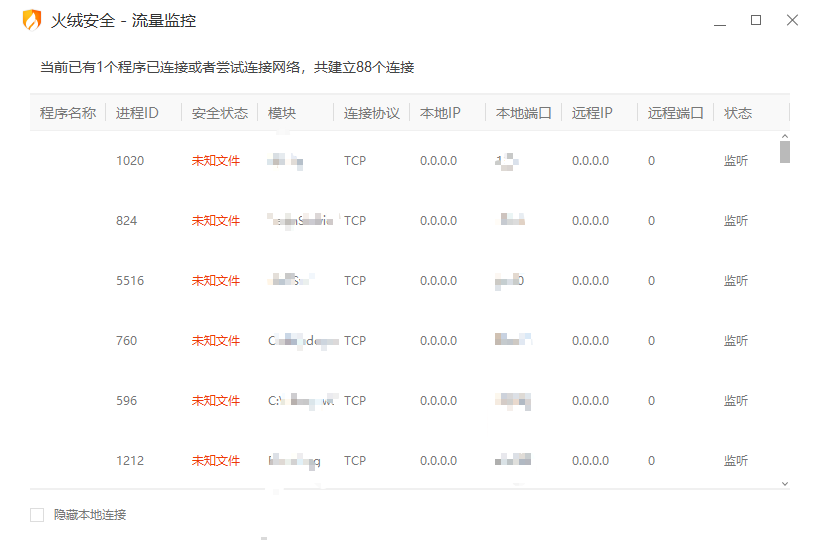Click the scrollbar up arrow
The width and height of the screenshot is (820, 540).
click(784, 136)
